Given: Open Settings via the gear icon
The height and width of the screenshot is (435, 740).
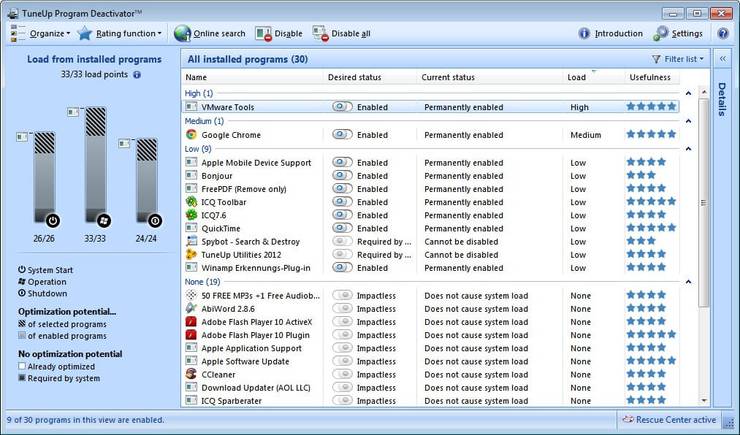Looking at the screenshot, I should pyautogui.click(x=662, y=33).
